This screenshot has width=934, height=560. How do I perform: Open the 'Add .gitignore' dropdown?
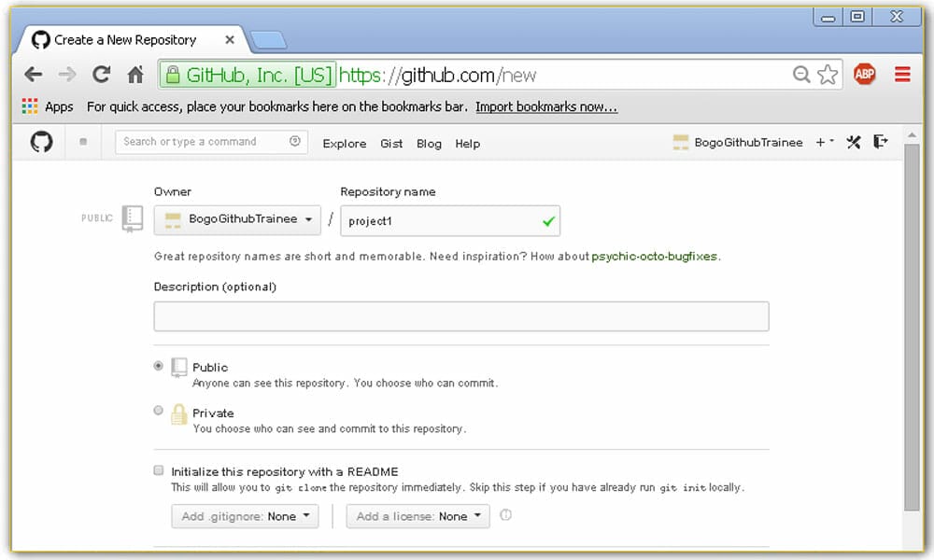coord(245,515)
